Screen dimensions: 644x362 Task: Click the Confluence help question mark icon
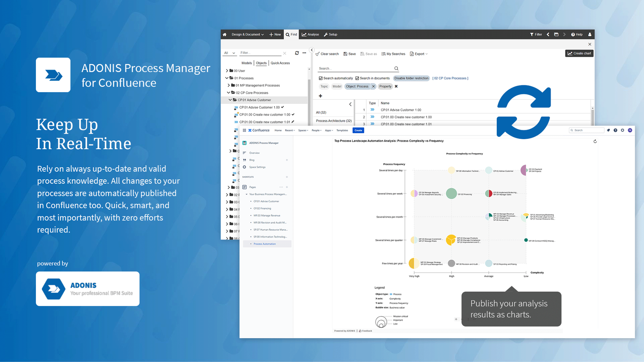pyautogui.click(x=615, y=130)
